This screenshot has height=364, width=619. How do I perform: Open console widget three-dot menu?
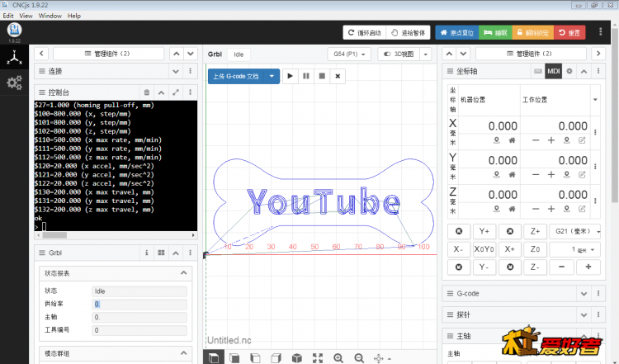click(x=191, y=92)
